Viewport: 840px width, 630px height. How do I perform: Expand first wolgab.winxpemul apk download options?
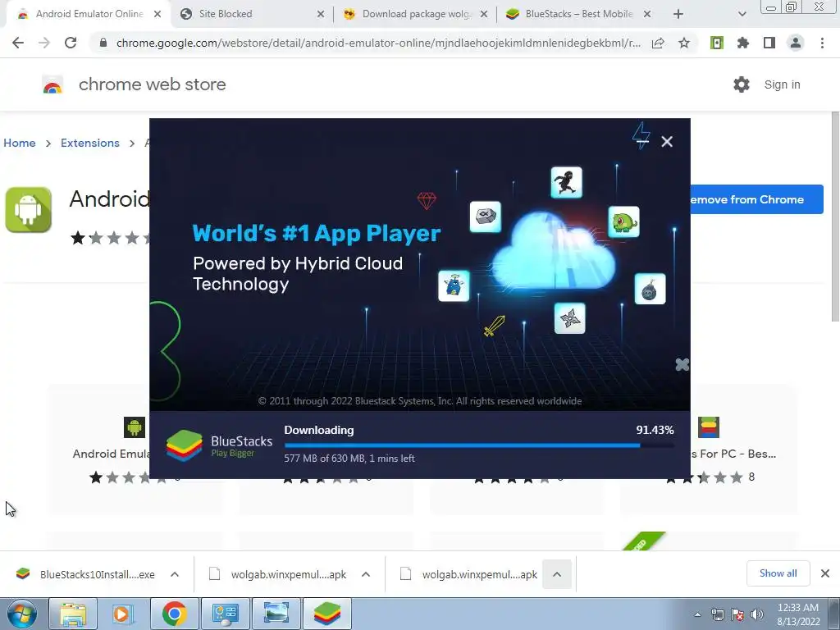(x=366, y=574)
